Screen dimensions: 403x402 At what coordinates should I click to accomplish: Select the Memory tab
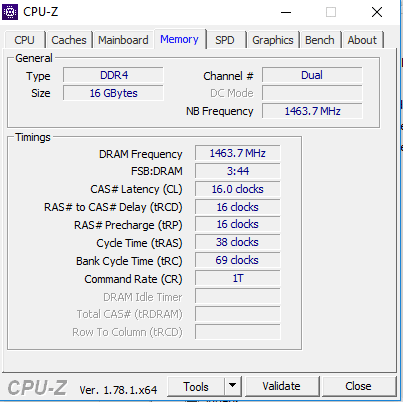(x=179, y=39)
